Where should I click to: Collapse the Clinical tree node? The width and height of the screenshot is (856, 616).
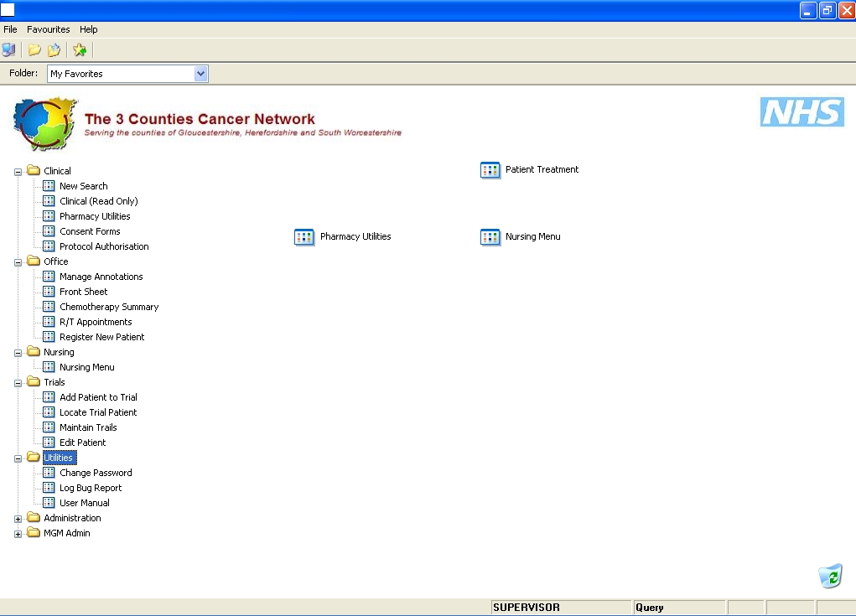pos(18,172)
